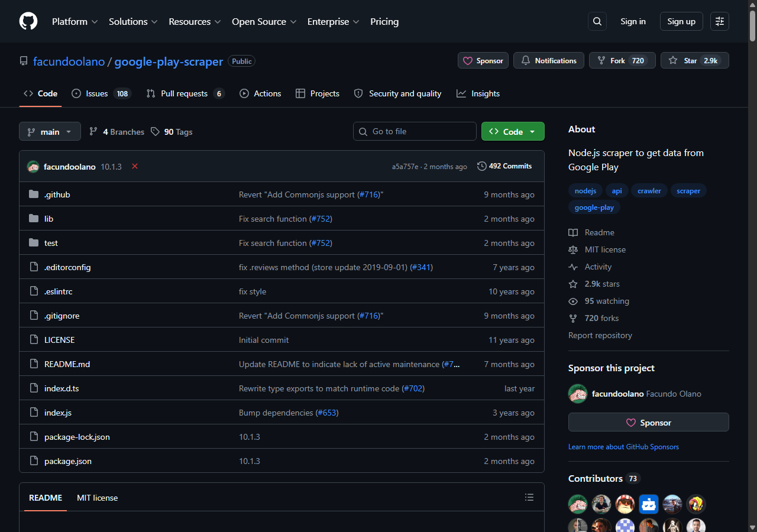Switch to the Projects tab
The width and height of the screenshot is (757, 532).
pos(318,93)
